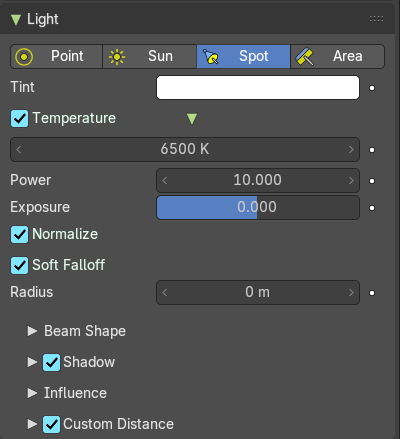Image resolution: width=400 pixels, height=439 pixels.
Task: Click the panel drag grip dots icon
Action: tap(376, 19)
